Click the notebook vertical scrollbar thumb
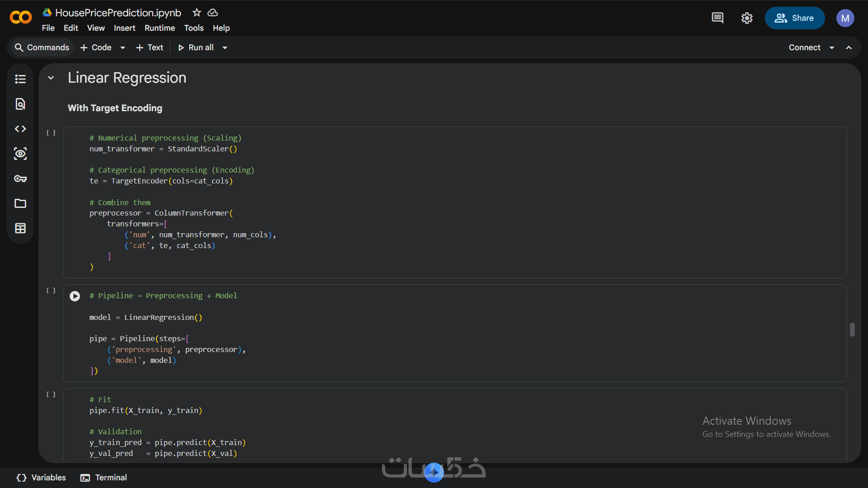The height and width of the screenshot is (488, 868). [x=852, y=329]
